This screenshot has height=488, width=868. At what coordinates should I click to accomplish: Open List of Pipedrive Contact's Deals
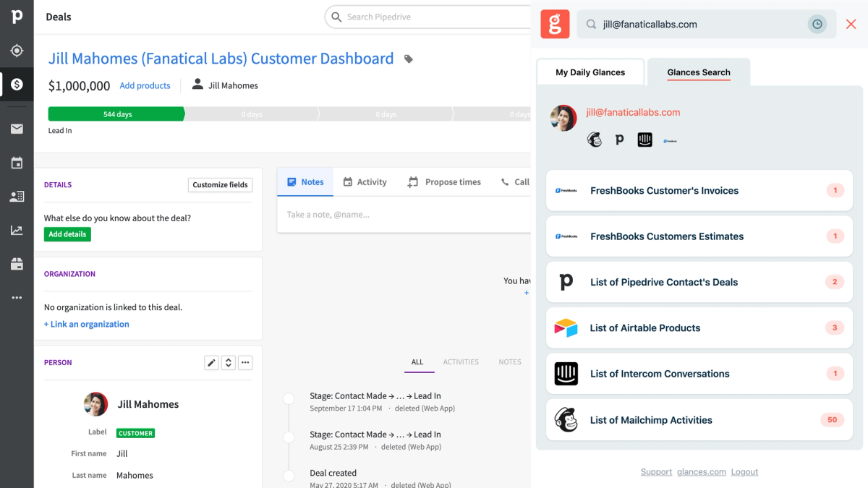(699, 282)
